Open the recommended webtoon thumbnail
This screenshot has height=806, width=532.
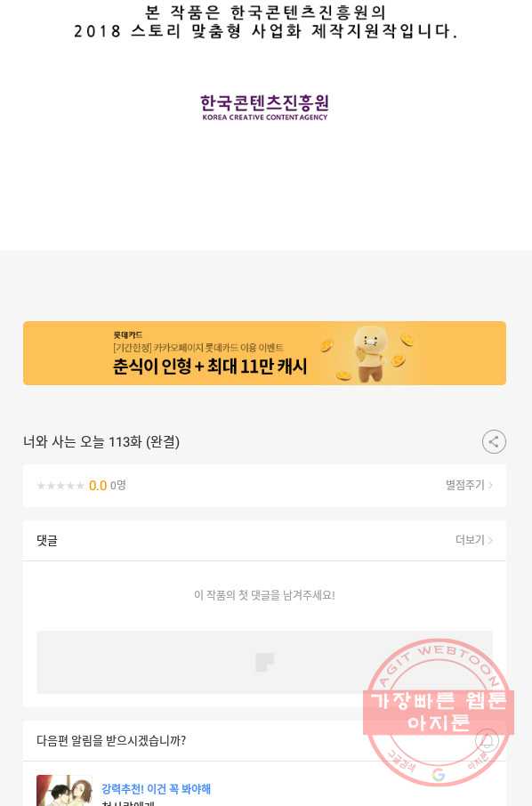[x=64, y=791]
